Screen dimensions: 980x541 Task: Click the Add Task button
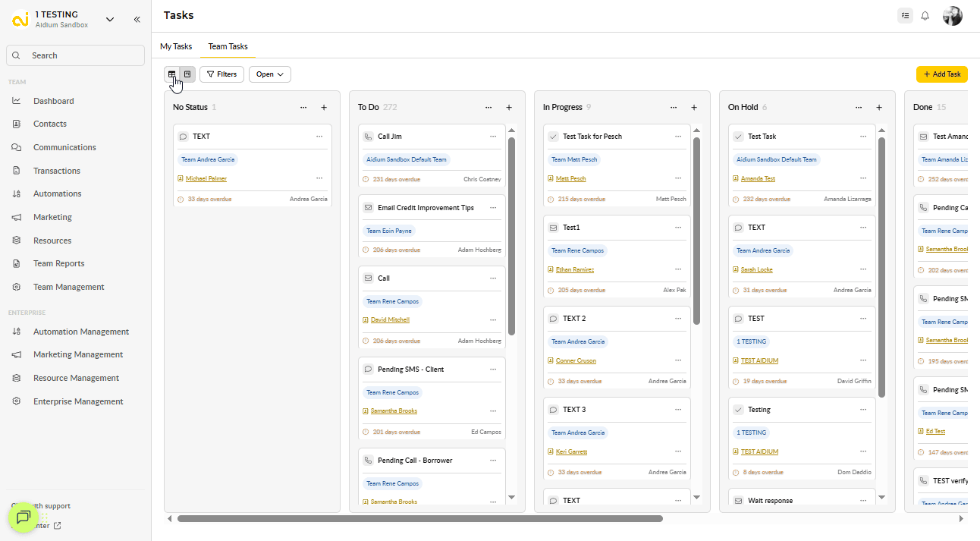[x=941, y=74]
